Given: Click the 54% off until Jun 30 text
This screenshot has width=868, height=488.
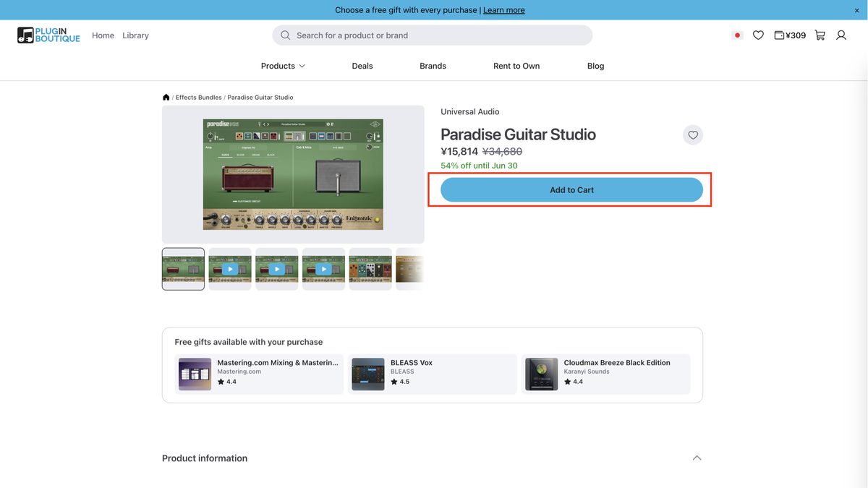Looking at the screenshot, I should (479, 166).
